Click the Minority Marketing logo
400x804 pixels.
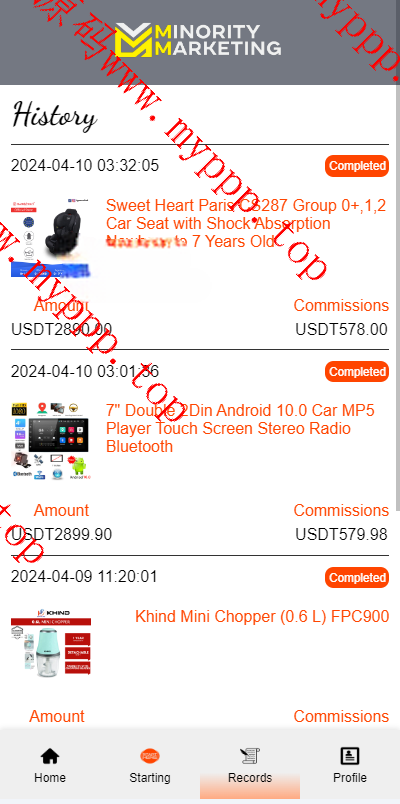pyautogui.click(x=198, y=39)
